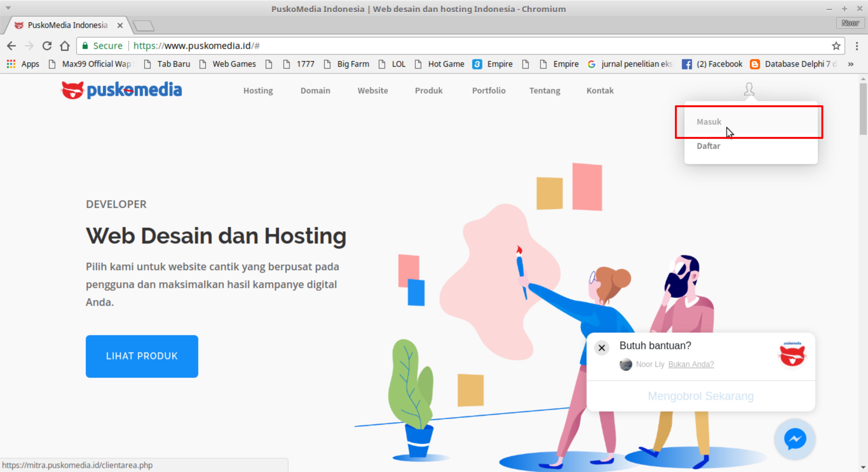868x472 pixels.
Task: Bookmark this page with the star icon
Action: click(836, 46)
